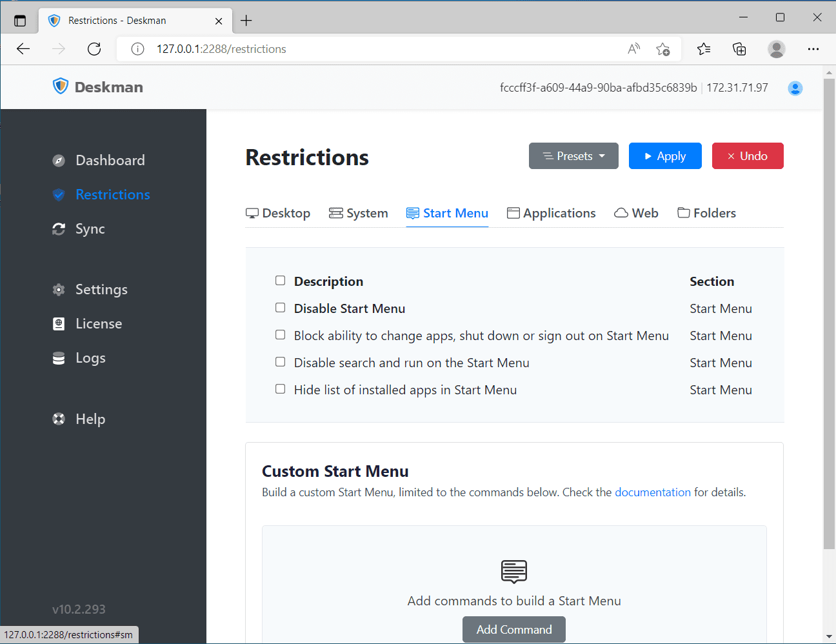Click the Read aloud icon
This screenshot has height=644, width=836.
click(x=634, y=49)
